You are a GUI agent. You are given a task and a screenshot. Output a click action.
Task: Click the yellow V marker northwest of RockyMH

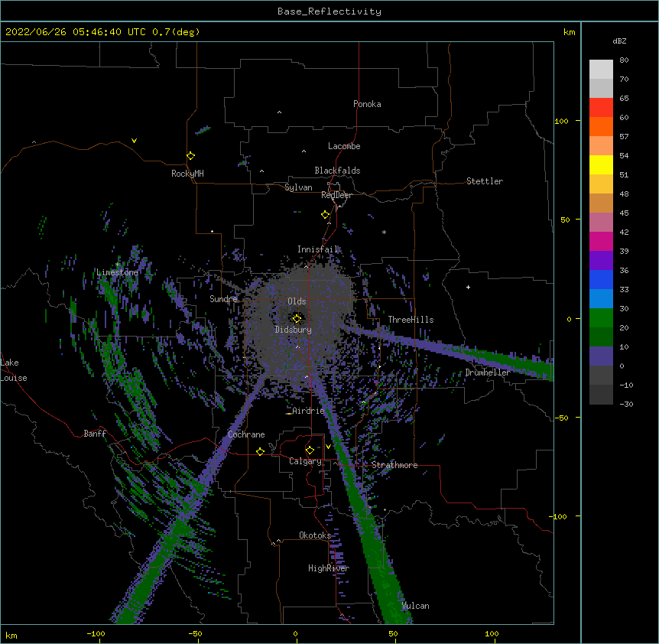coord(134,141)
